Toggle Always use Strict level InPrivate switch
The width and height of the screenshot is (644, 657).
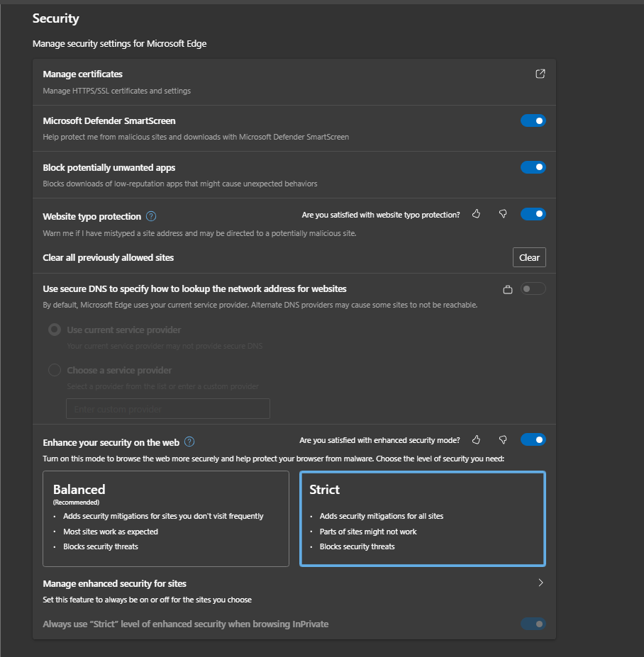tap(533, 624)
